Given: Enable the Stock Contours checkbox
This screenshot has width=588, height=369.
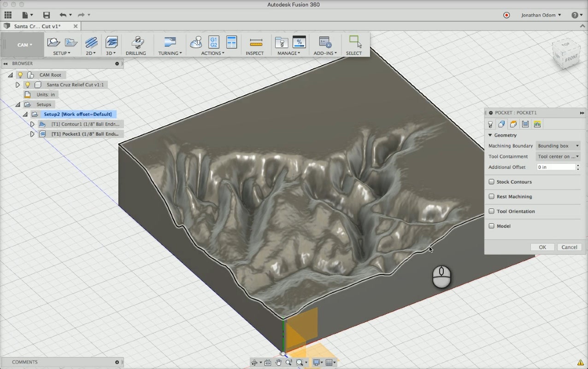Looking at the screenshot, I should tap(492, 182).
